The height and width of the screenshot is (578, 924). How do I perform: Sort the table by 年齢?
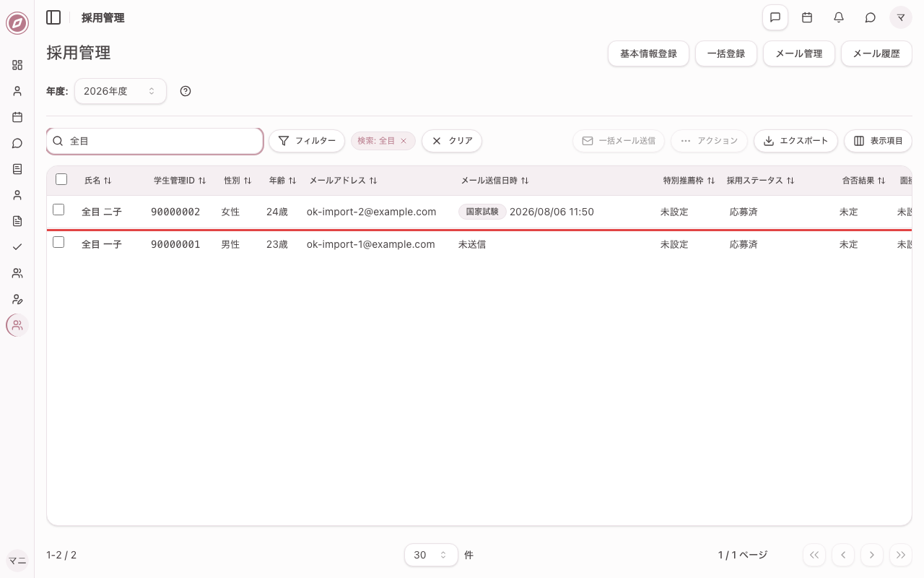pos(282,181)
